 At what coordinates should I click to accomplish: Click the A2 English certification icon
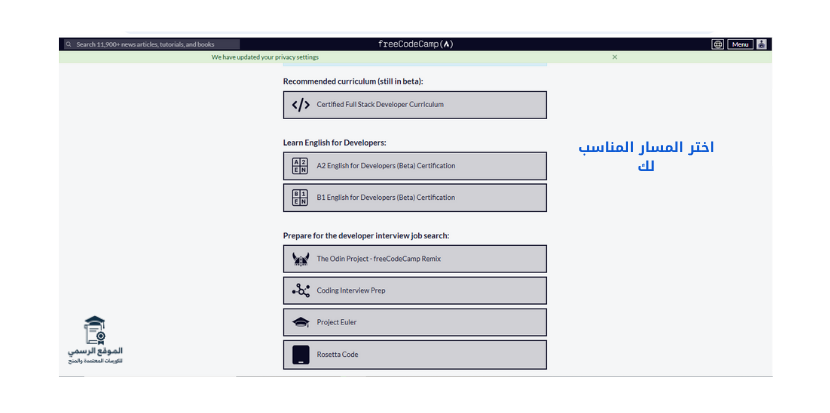300,166
